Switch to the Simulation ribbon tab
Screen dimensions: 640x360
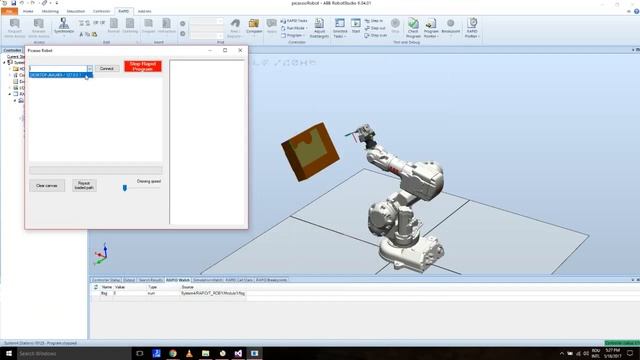tap(76, 11)
